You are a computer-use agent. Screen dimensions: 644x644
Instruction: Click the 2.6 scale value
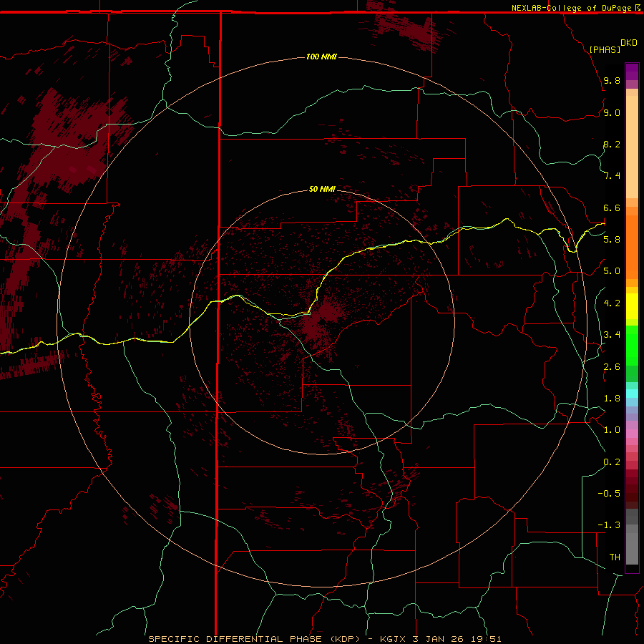point(612,366)
